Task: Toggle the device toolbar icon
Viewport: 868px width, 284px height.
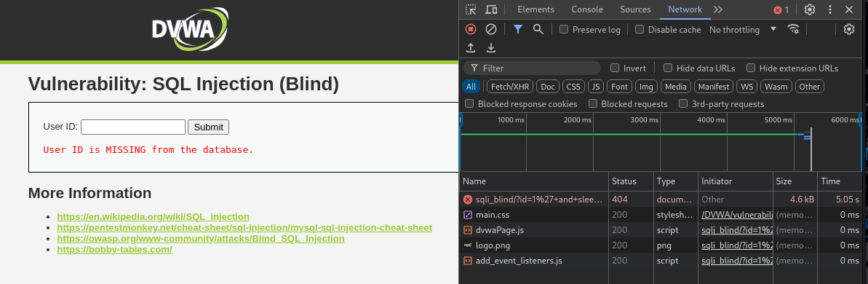Action: (491, 9)
